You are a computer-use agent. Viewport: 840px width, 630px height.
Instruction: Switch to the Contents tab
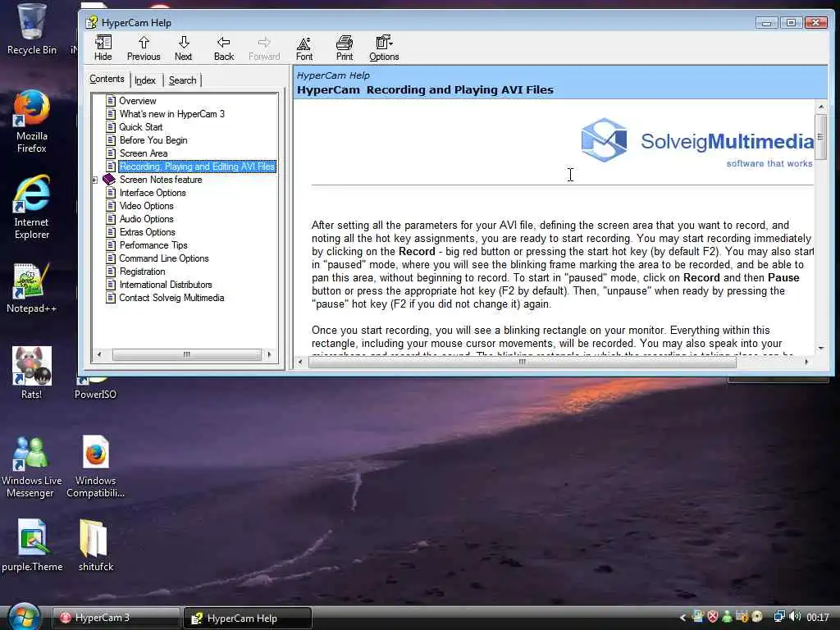point(107,79)
